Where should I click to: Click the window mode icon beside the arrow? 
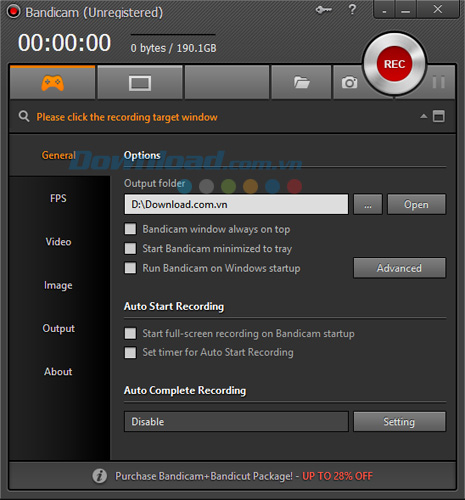tap(438, 116)
